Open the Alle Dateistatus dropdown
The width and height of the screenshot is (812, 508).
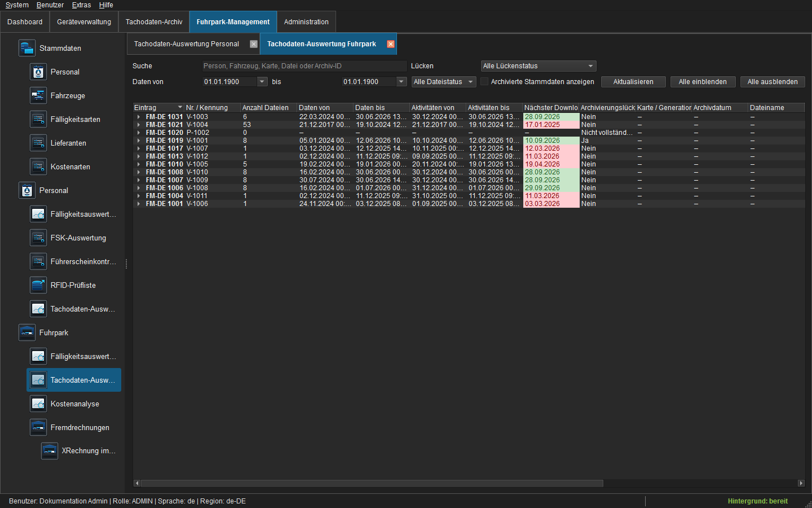(444, 82)
